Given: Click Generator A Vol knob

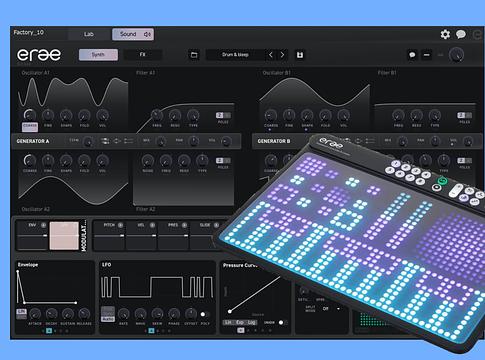Looking at the screenshot, I should (226, 142).
